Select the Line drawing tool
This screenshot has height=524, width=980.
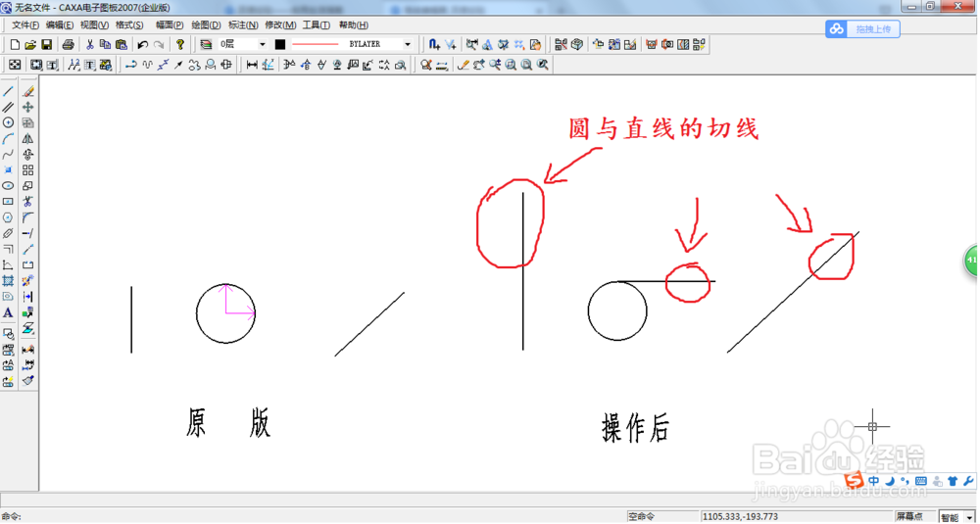8,92
